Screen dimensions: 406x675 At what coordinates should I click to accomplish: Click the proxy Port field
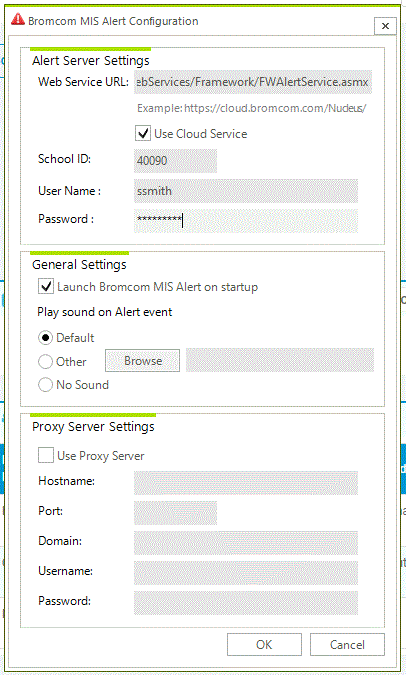point(175,513)
